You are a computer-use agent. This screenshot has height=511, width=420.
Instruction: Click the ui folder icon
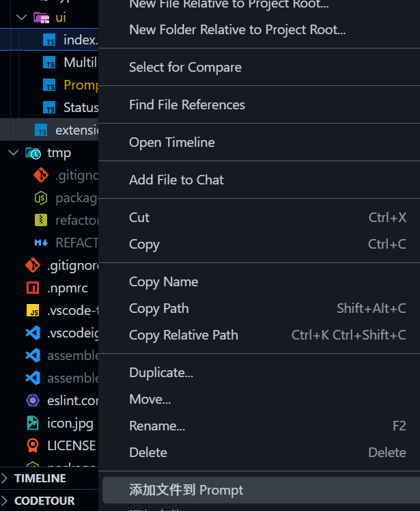point(41,17)
